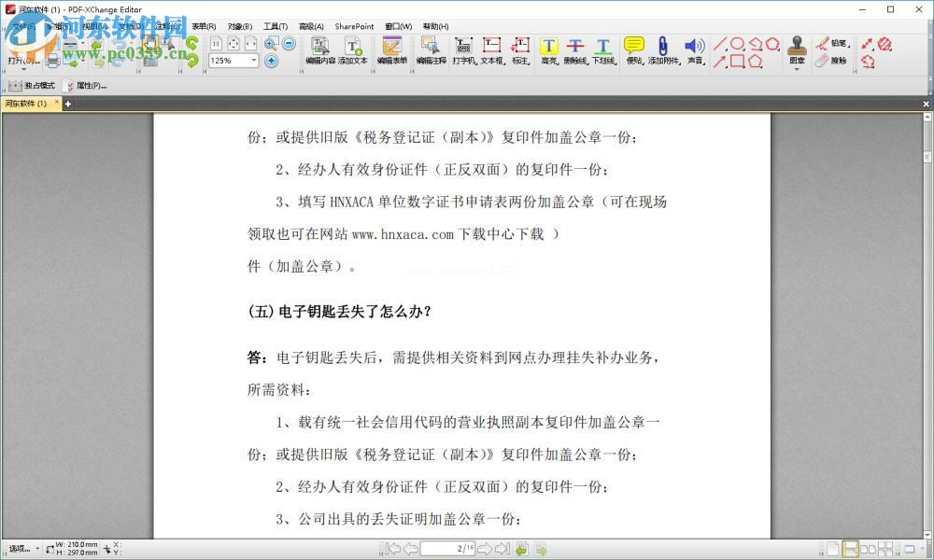The width and height of the screenshot is (934, 560).
Task: Open the Help (帮助) menu
Action: [436, 27]
